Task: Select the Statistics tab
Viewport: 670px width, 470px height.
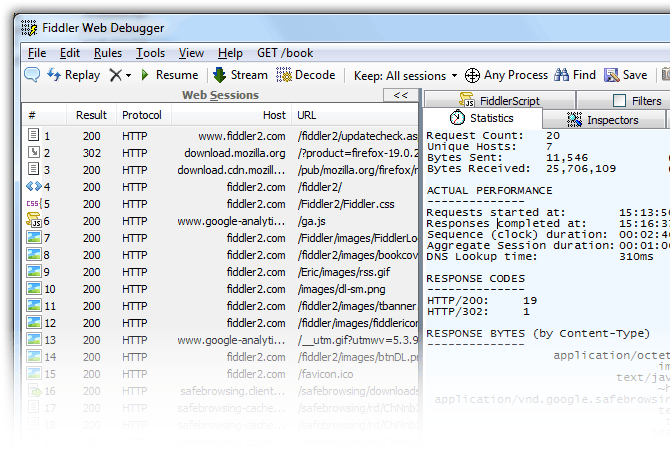Action: 482,118
